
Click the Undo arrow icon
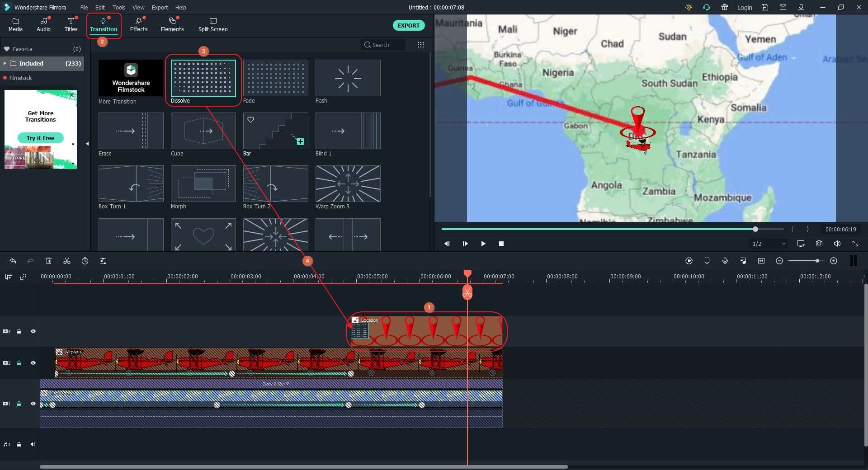click(13, 261)
